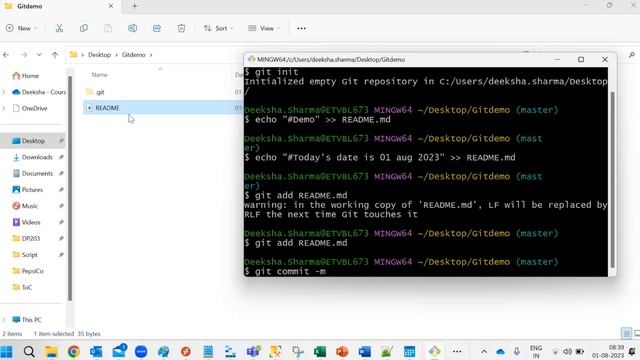The width and height of the screenshot is (640, 360).
Task: Open the recent locations dropdown arrow
Action: [x=39, y=55]
